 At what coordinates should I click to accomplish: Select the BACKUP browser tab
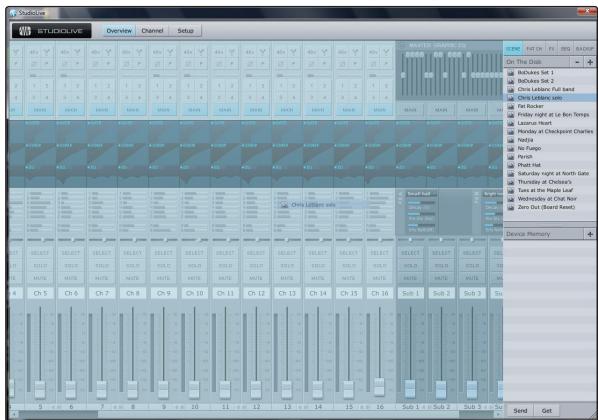point(585,49)
